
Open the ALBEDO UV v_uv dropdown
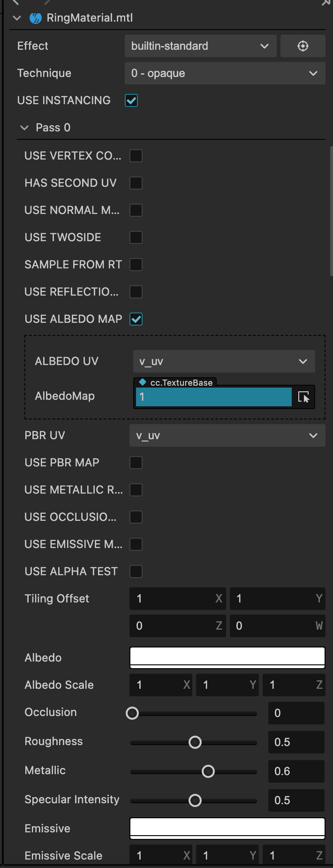point(224,361)
